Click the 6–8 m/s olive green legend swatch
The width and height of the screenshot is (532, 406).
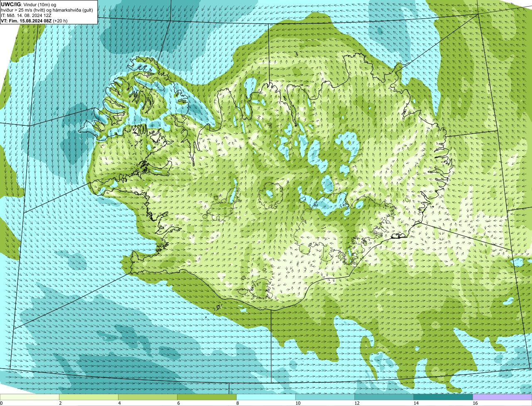coord(207,397)
